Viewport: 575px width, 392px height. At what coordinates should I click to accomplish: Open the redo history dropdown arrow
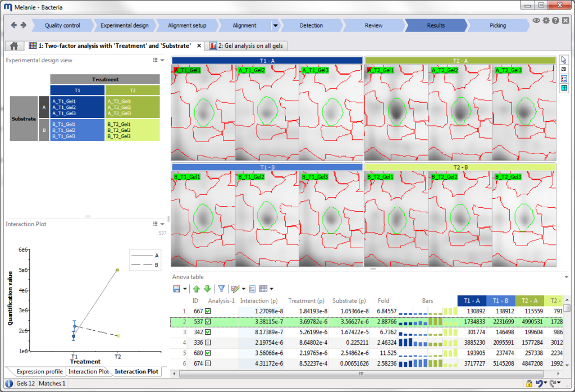click(x=559, y=383)
